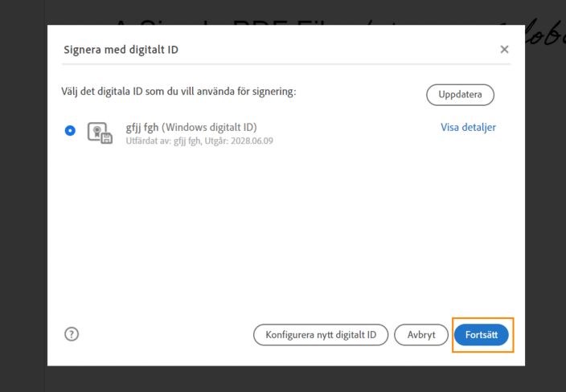Click the dark left panel strip behind dialog
The height and width of the screenshot is (392, 566).
23,201
